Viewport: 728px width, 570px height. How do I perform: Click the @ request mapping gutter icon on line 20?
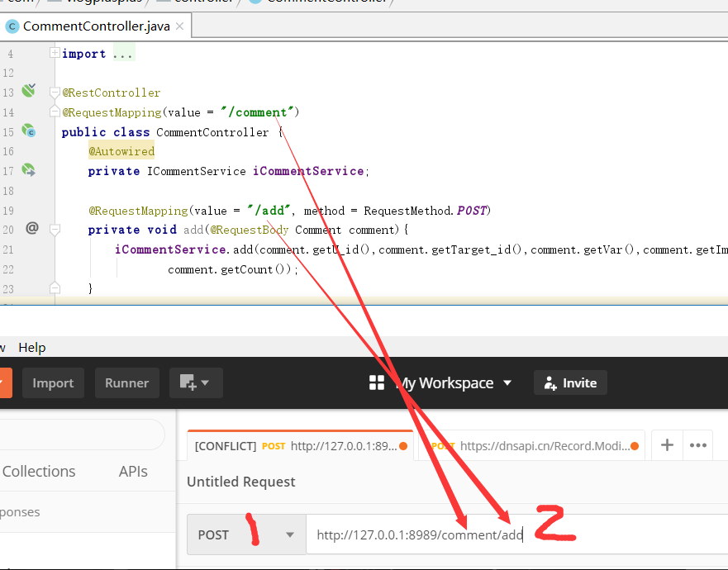pos(32,228)
